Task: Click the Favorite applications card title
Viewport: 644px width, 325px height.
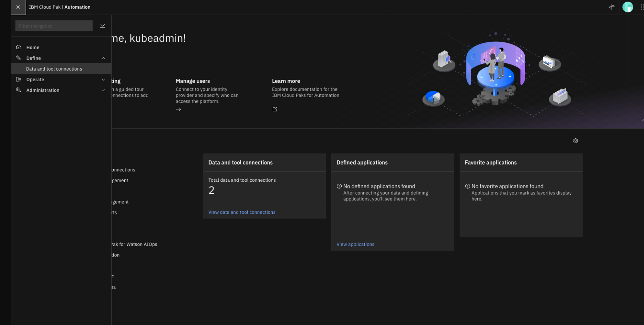Action: click(491, 162)
